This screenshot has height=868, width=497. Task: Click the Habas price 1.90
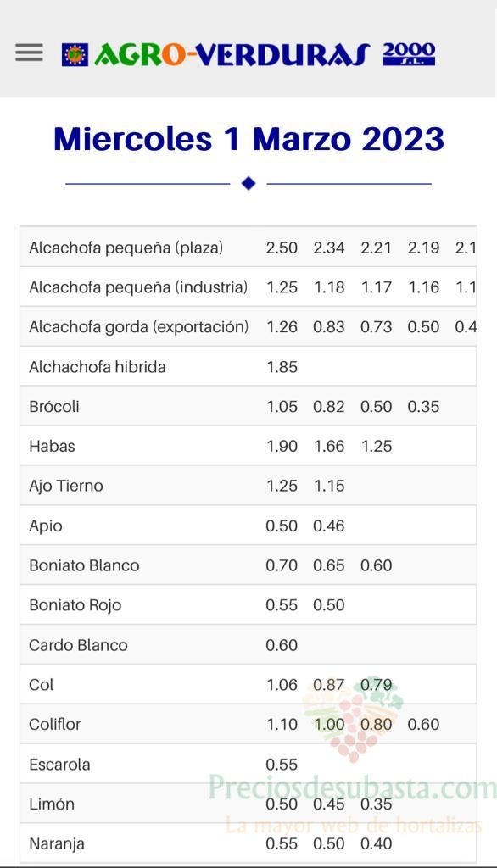pos(282,446)
